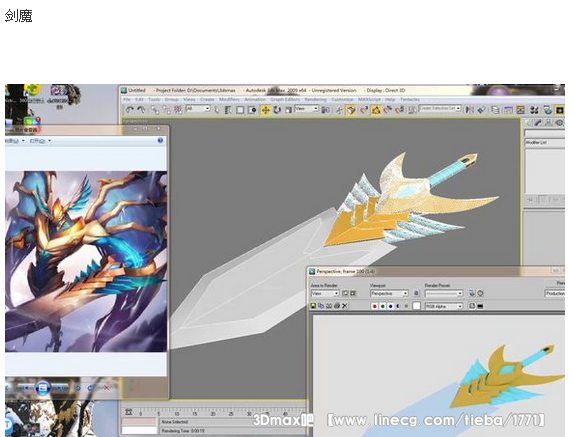Click Render Setup icon beside Render Preset
The width and height of the screenshot is (574, 437).
[x=472, y=294]
